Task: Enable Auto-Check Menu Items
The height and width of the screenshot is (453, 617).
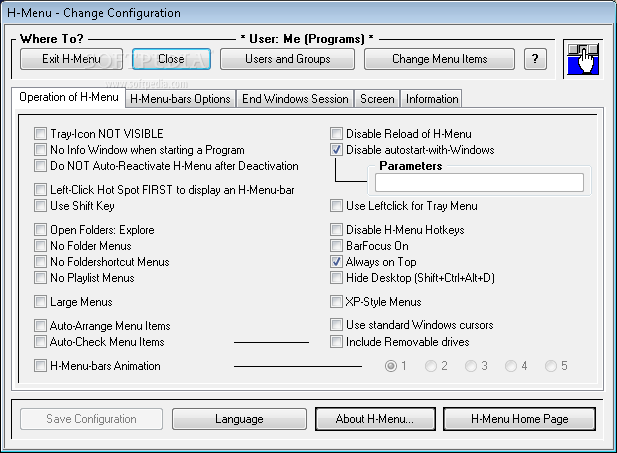Action: point(99,342)
